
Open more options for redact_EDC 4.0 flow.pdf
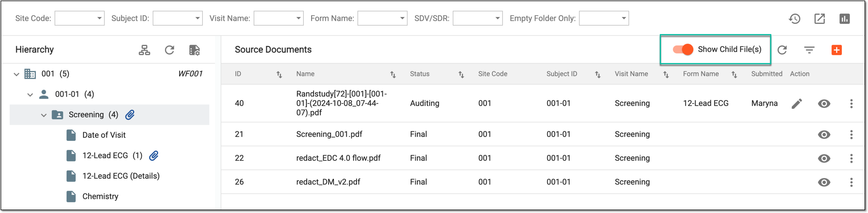pyautogui.click(x=851, y=158)
